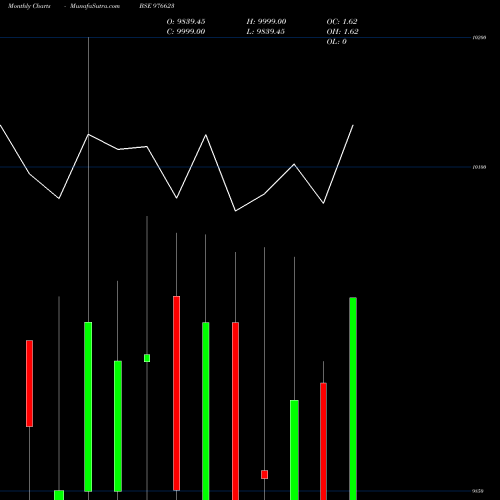Select the leftmost red candle body
The image size is (500, 500).
29,383
